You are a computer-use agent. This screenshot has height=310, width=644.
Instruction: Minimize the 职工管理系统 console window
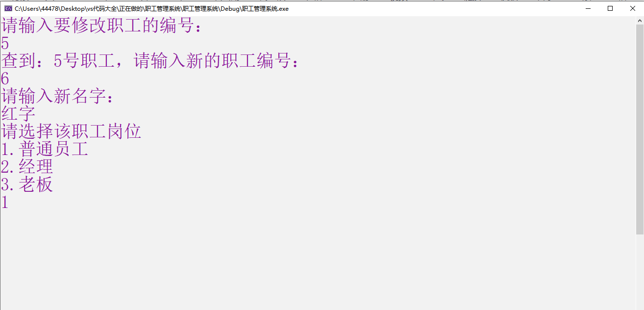click(588, 8)
